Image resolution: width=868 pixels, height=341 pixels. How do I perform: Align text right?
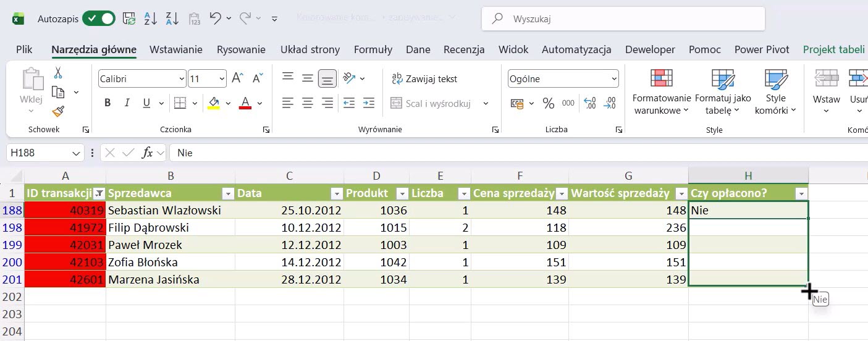(327, 103)
